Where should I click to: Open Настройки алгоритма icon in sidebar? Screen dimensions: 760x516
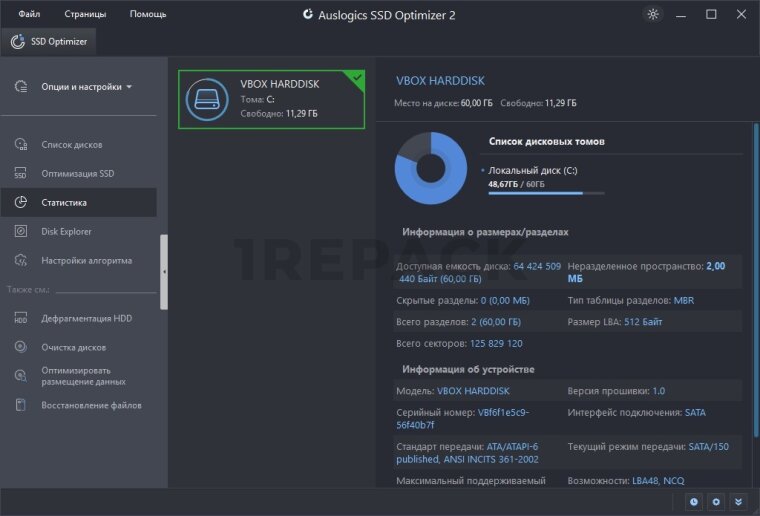[21, 261]
